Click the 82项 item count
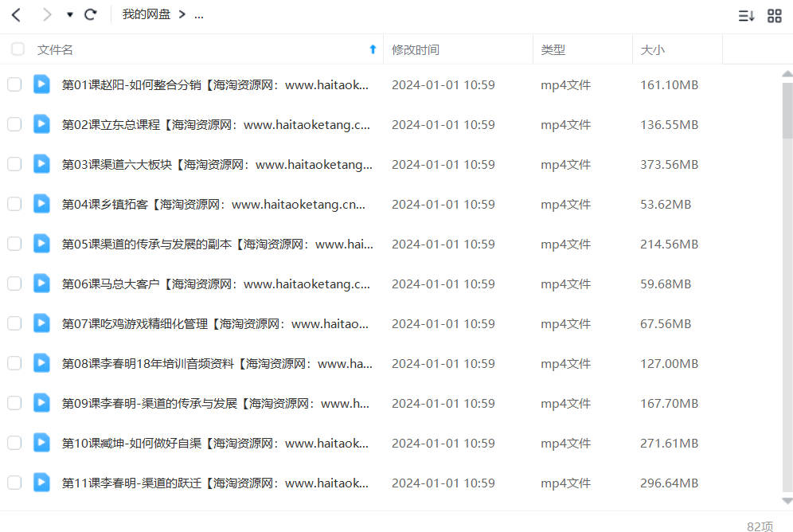This screenshot has width=793, height=532. (760, 526)
